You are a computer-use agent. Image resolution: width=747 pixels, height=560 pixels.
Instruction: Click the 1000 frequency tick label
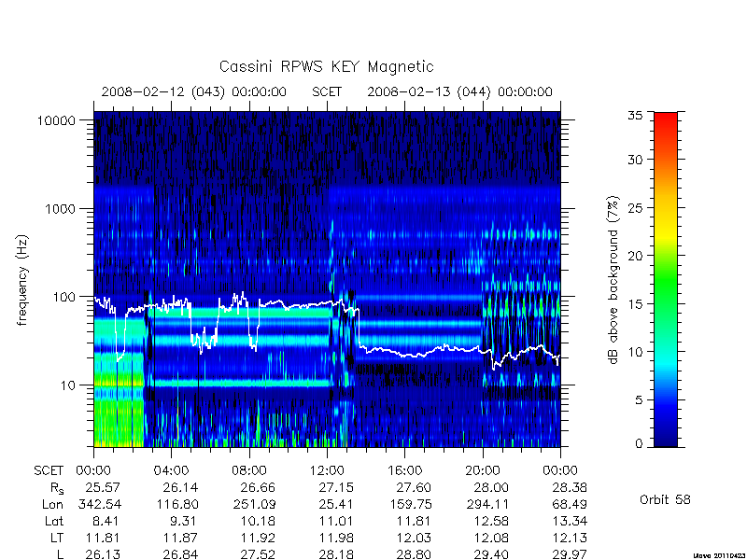tap(61, 208)
